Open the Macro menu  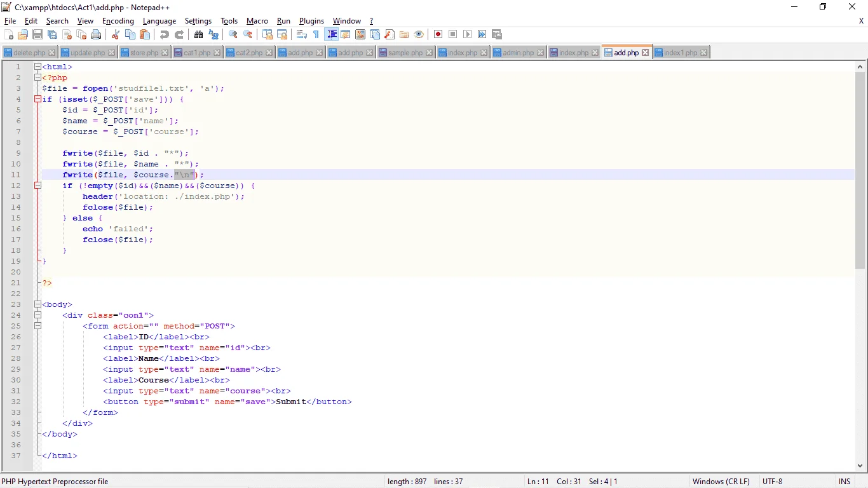tap(257, 21)
